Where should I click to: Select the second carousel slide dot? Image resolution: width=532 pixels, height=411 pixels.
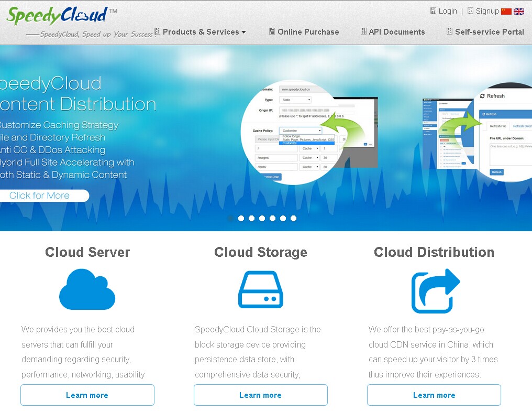point(241,219)
